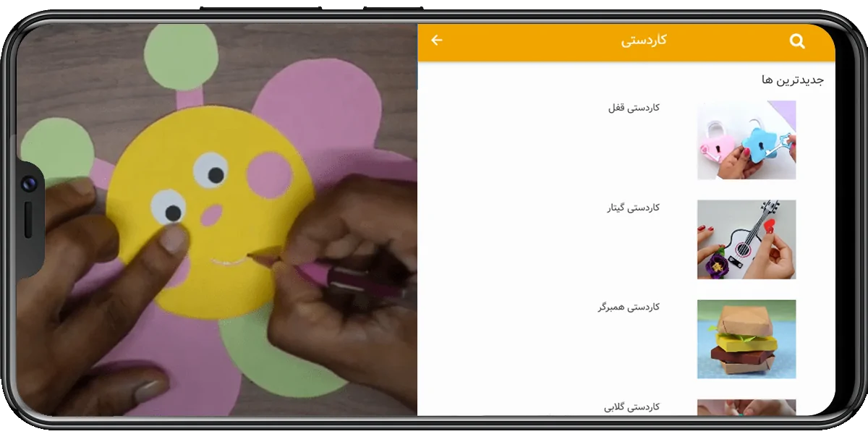This screenshot has height=434, width=868.
Task: Open search with the magnifier icon
Action: pyautogui.click(x=797, y=41)
